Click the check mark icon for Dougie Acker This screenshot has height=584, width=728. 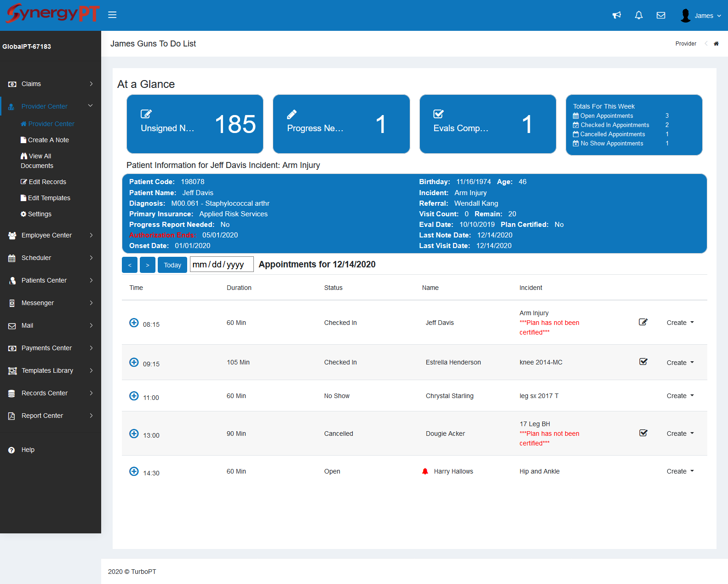[643, 433]
